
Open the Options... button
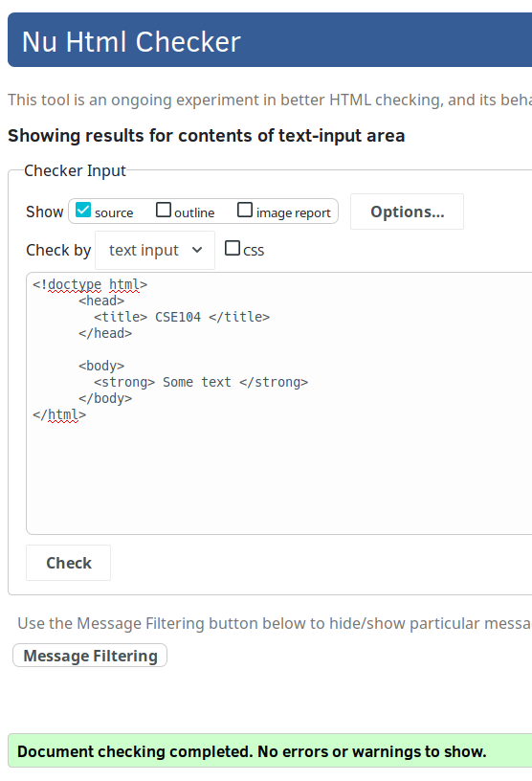coord(407,212)
